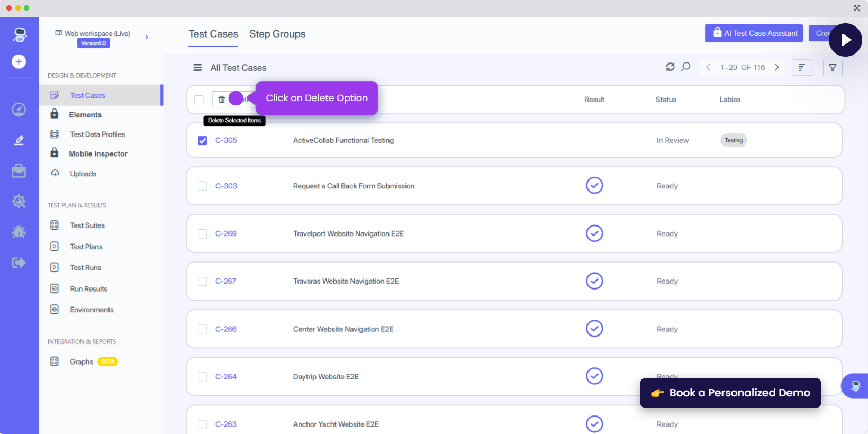Open the All Test Cases hamburger menu
Image resolution: width=868 pixels, height=434 pixels.
tap(197, 68)
